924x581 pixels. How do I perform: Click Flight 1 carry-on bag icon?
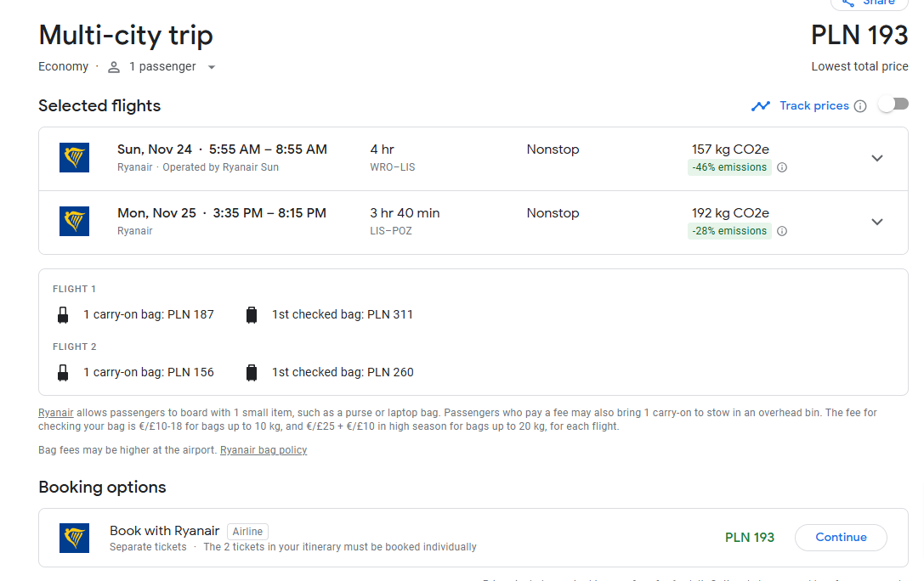pos(63,315)
